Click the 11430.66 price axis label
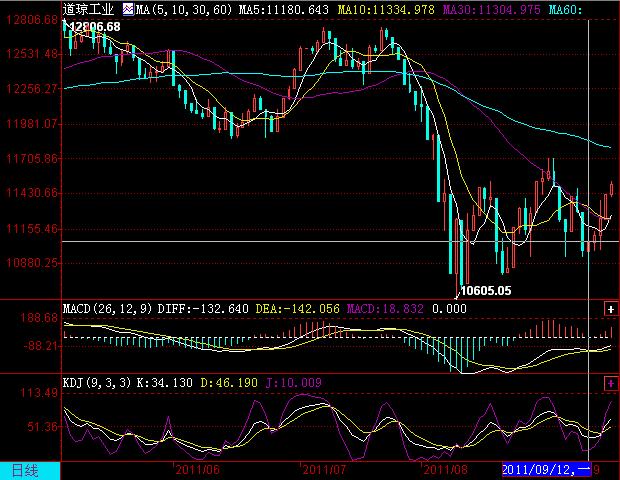Image resolution: width=620 pixels, height=480 pixels. tap(33, 193)
